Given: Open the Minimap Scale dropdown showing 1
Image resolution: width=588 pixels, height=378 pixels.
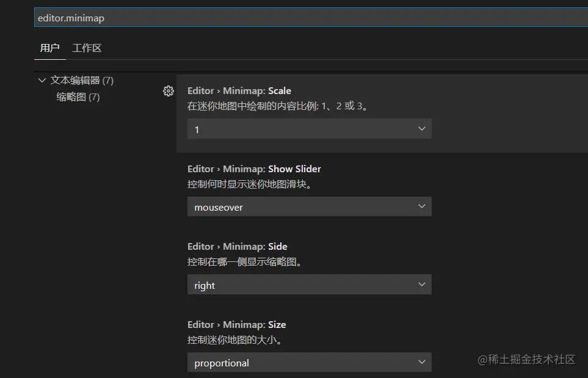Looking at the screenshot, I should click(x=309, y=129).
